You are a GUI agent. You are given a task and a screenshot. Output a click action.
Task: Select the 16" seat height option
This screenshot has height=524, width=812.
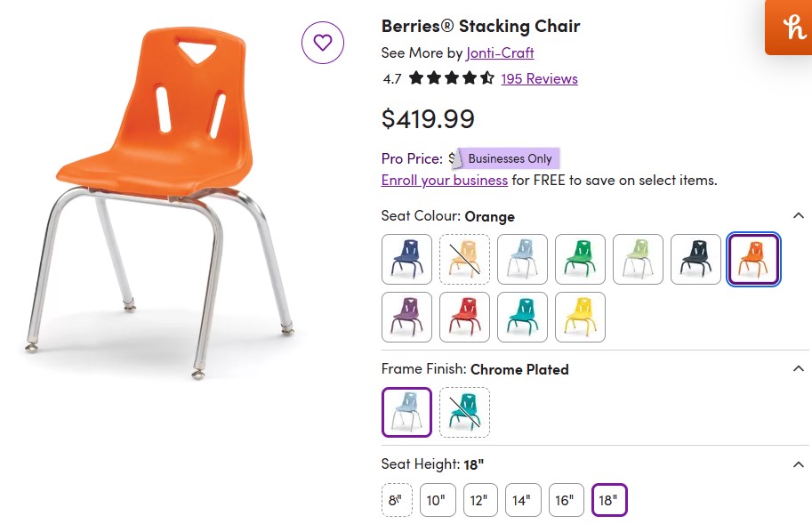click(x=566, y=500)
